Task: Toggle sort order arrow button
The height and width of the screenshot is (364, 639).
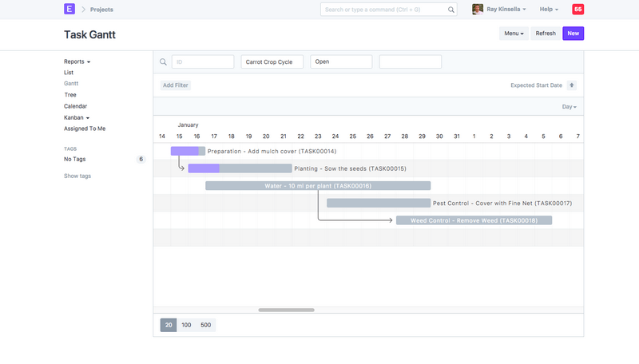Action: (572, 85)
